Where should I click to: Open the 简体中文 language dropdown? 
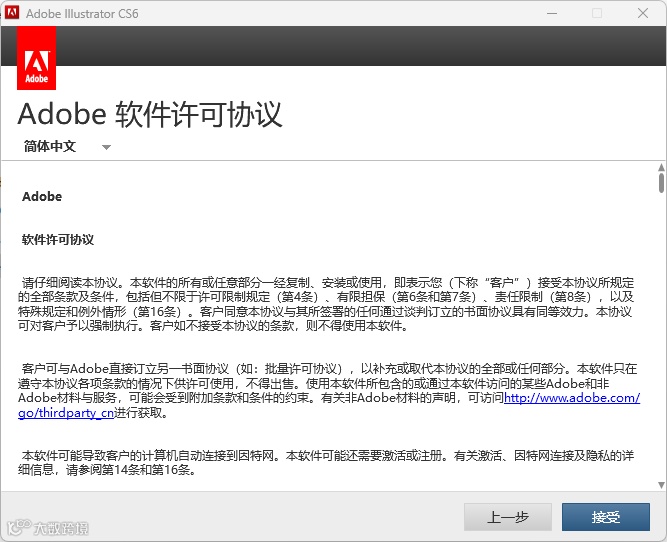[x=67, y=147]
